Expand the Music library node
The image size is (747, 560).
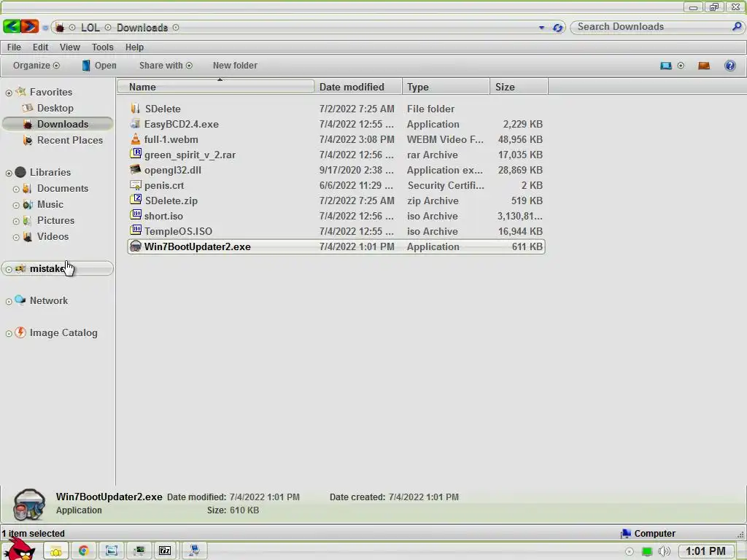pos(16,205)
